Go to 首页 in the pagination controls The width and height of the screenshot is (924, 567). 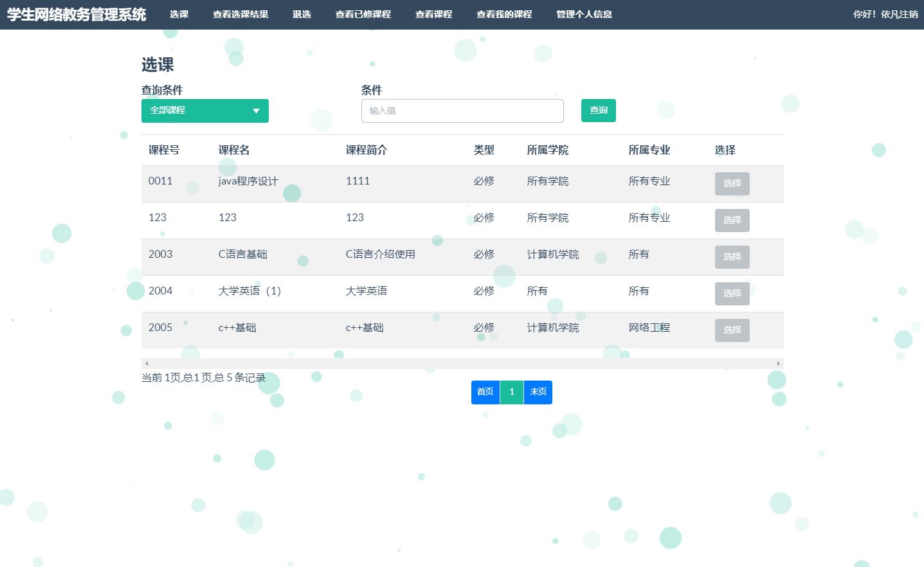[485, 392]
